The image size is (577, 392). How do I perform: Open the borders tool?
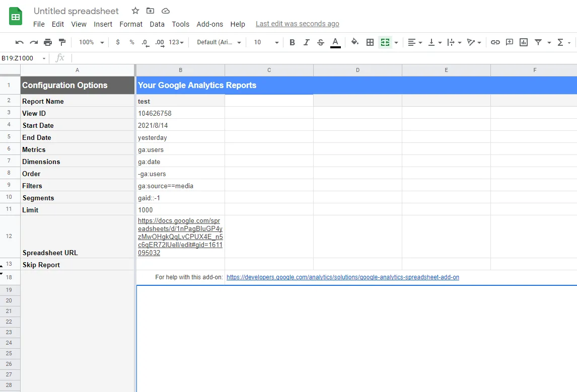coord(370,42)
